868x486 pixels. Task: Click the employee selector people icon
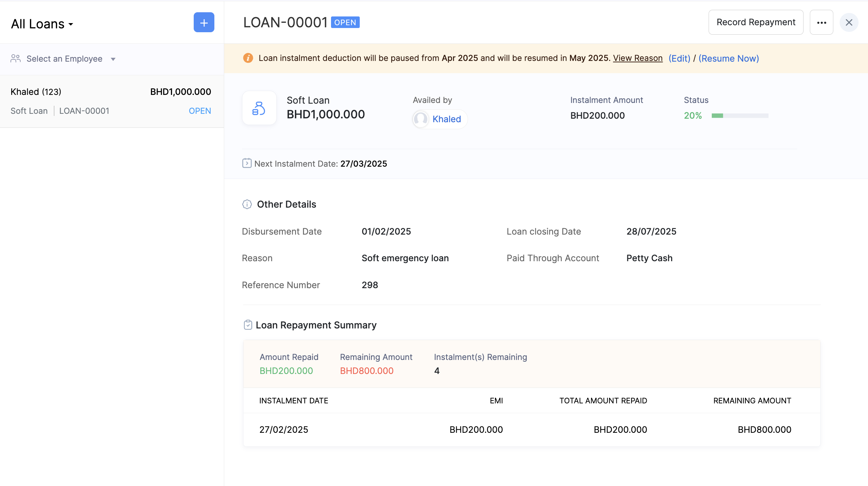click(15, 58)
